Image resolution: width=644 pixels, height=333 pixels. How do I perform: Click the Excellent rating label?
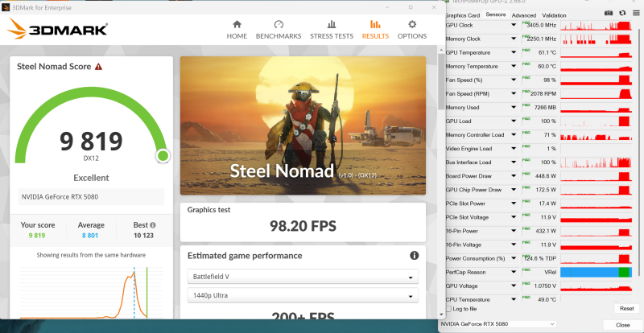91,178
